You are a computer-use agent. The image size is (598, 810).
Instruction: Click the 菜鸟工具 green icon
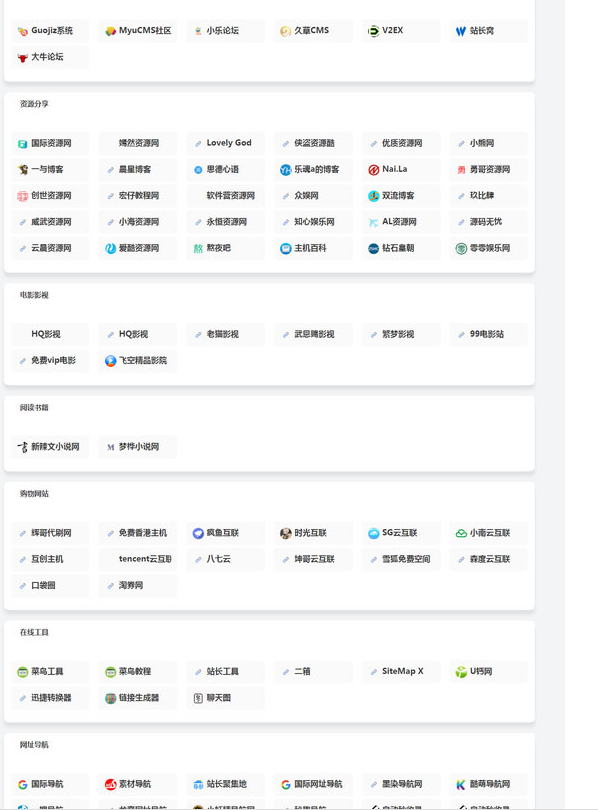click(23, 672)
